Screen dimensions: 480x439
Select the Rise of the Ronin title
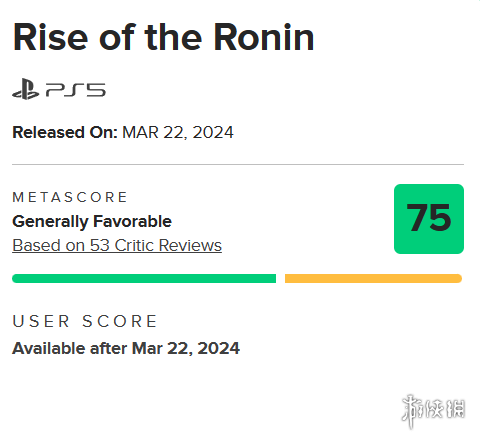[x=163, y=37]
